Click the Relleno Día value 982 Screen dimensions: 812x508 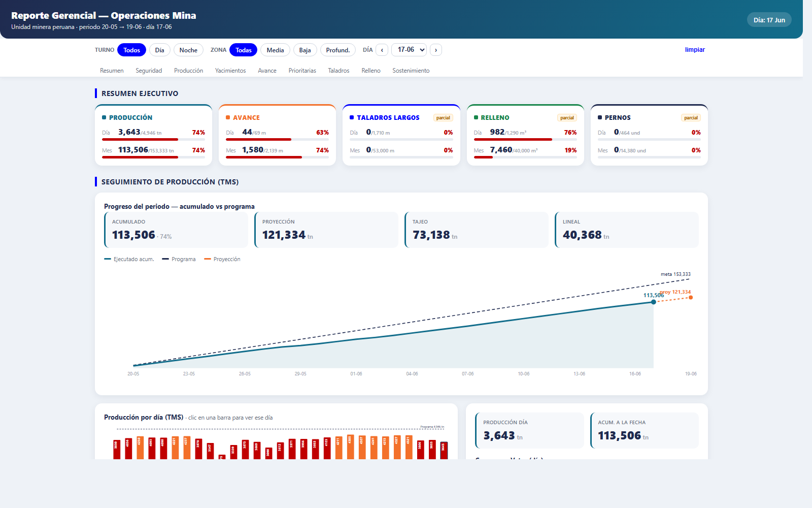point(497,132)
